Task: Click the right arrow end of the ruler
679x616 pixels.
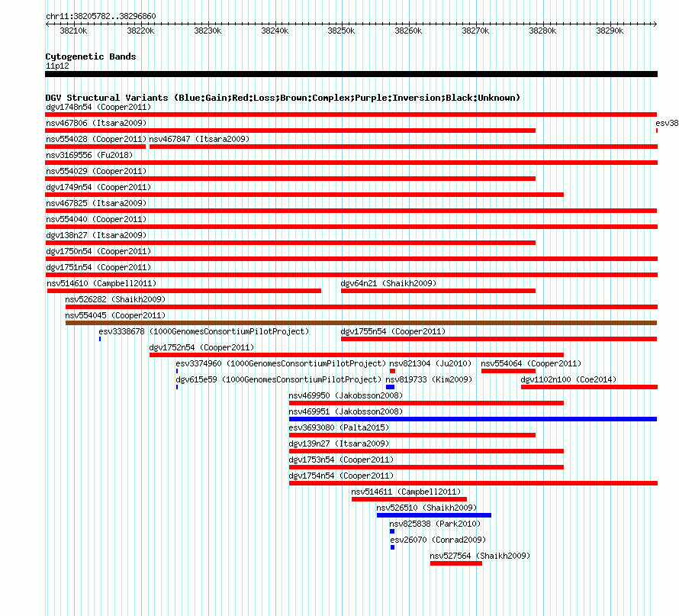Action: click(655, 24)
